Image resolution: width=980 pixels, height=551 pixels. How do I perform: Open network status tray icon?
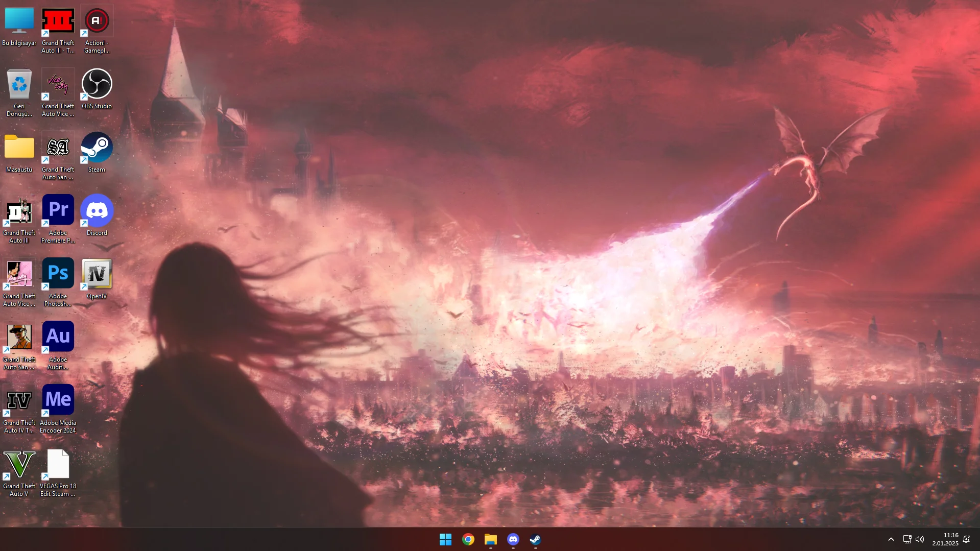(907, 539)
